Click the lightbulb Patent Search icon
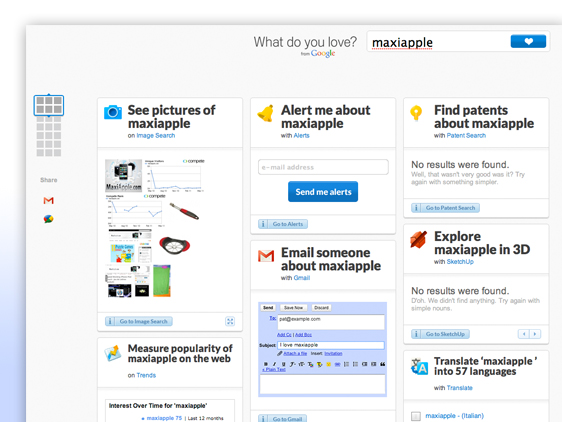Viewport: 562px width, 422px height. point(416,113)
